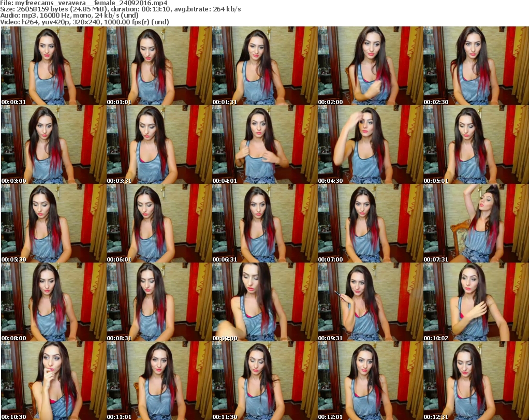Select the thumbnail timestamped 00:09:31

[x=371, y=302]
